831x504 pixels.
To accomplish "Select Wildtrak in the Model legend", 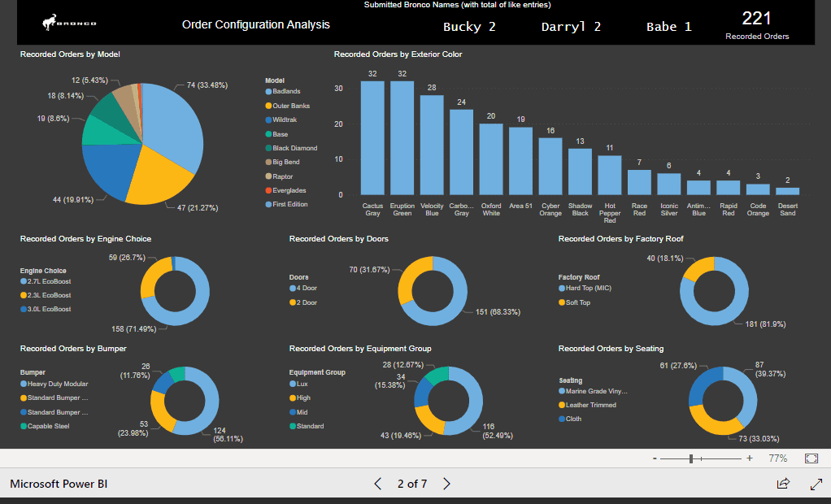I will click(281, 119).
